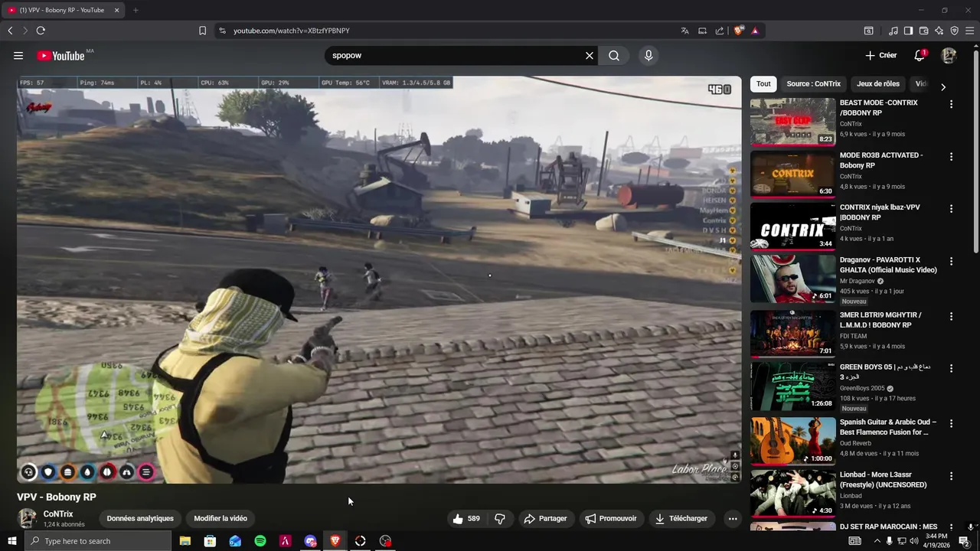Click Modifier la vidéo button
The image size is (980, 551).
pos(220,518)
